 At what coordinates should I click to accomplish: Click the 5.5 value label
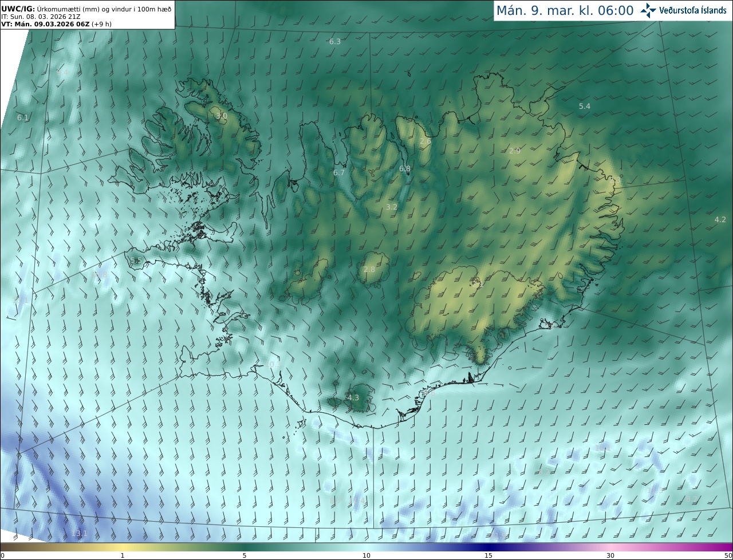pos(136,260)
